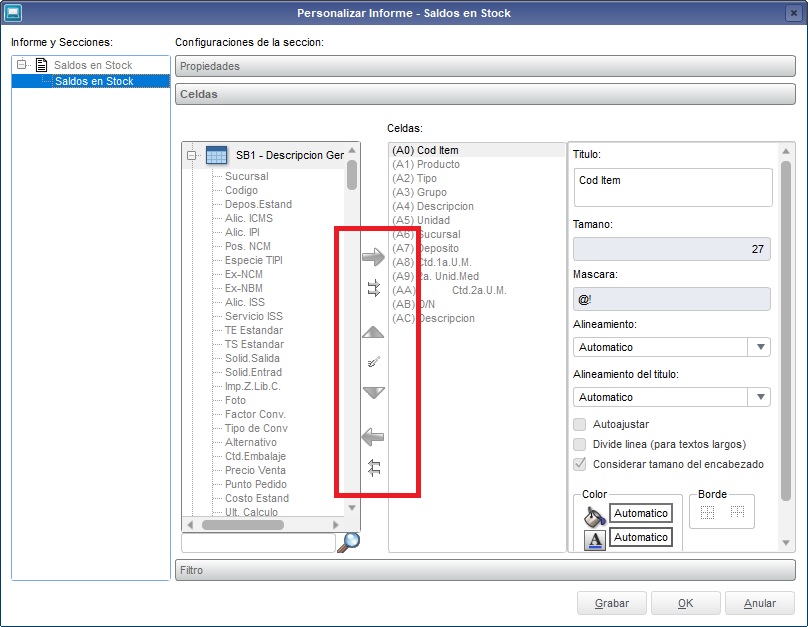
Task: Click the remove field left arrow icon
Action: (x=373, y=437)
